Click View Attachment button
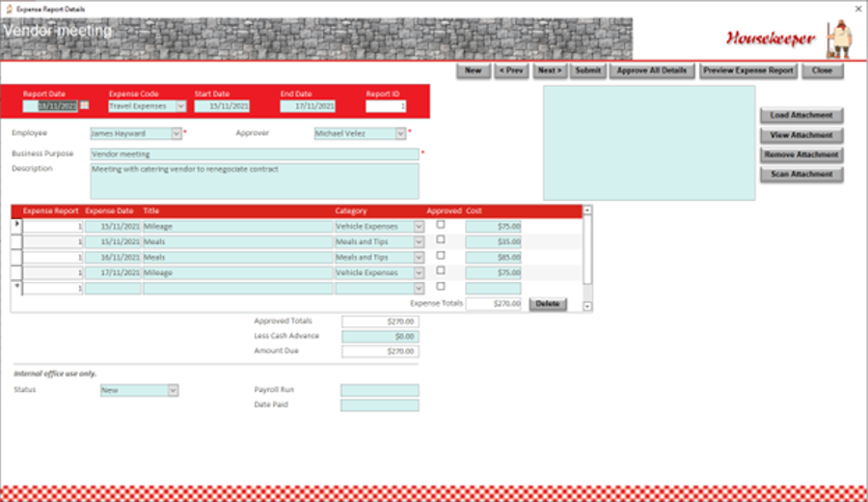The width and height of the screenshot is (868, 502). (x=801, y=135)
